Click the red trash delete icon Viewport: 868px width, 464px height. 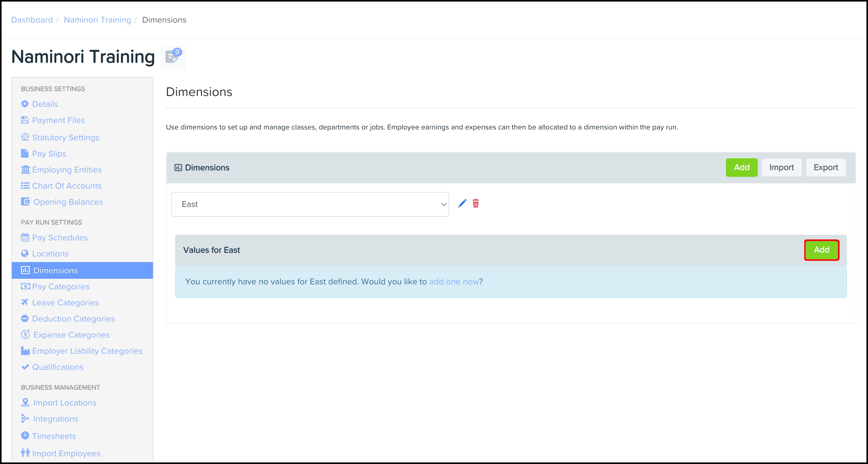475,203
